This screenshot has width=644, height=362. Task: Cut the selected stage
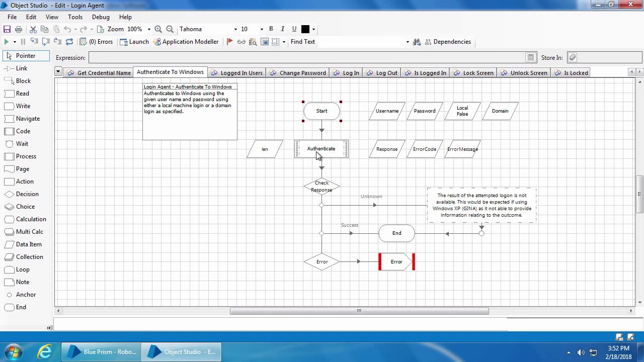[33, 29]
